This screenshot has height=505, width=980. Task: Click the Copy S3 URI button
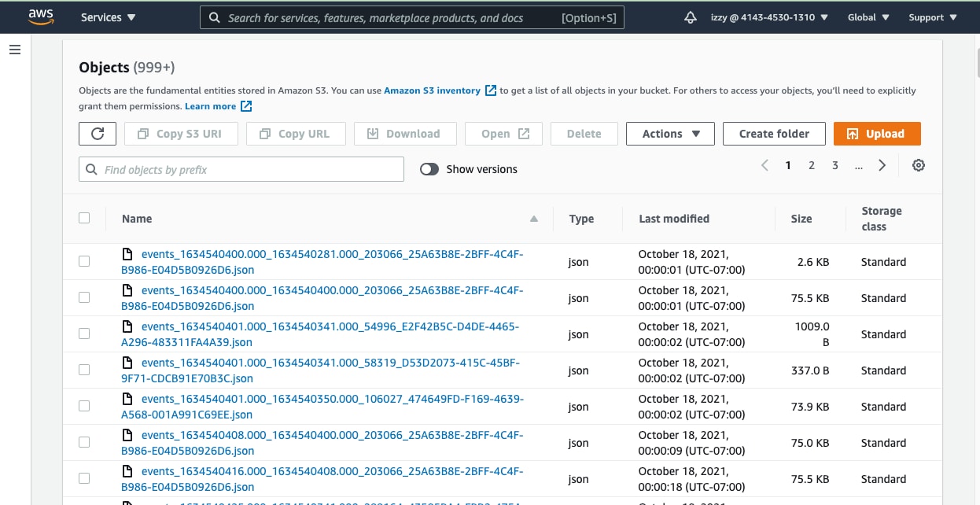(x=181, y=134)
